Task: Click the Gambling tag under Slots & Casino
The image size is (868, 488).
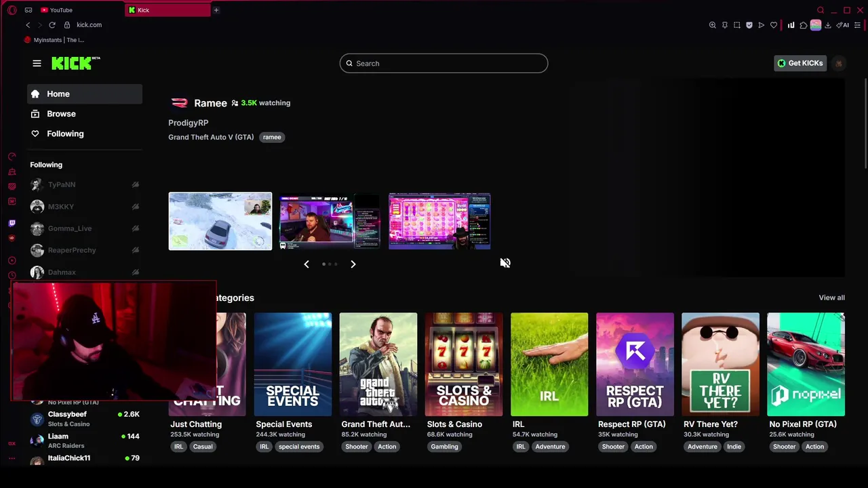Action: 444,447
